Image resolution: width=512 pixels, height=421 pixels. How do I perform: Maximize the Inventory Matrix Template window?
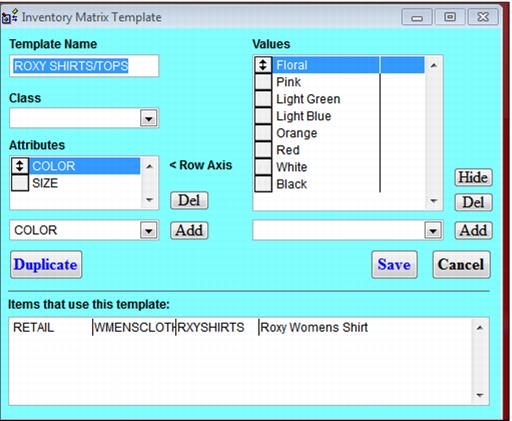(x=450, y=17)
